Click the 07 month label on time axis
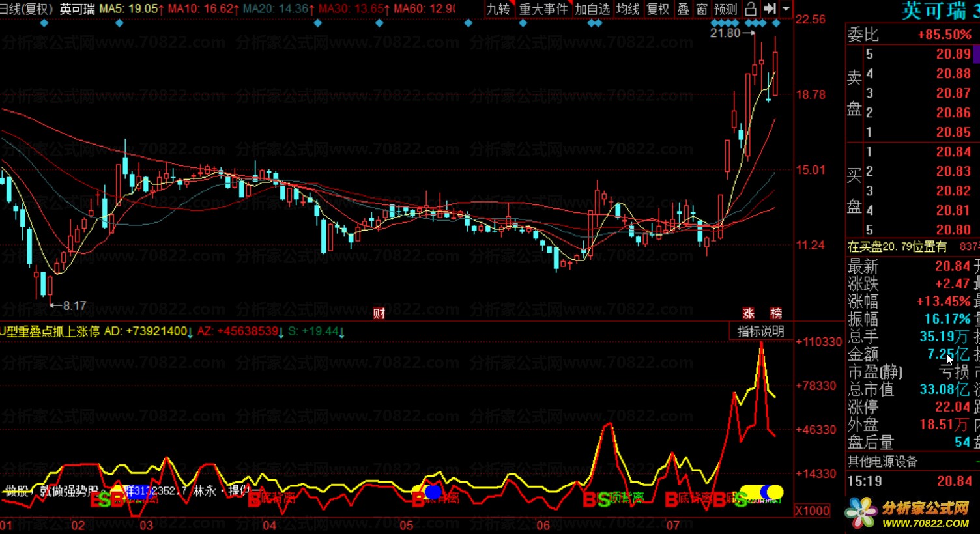Screen dimensions: 980x534 pos(673,525)
